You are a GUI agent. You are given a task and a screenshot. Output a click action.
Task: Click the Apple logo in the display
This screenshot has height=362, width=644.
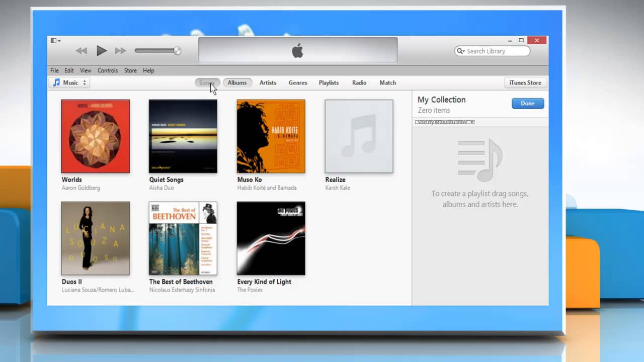[x=298, y=50]
